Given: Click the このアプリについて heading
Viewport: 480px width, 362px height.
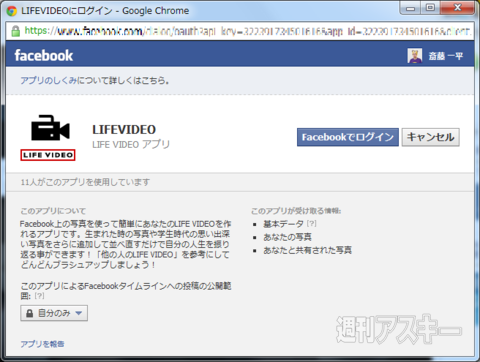Looking at the screenshot, I should (x=53, y=211).
